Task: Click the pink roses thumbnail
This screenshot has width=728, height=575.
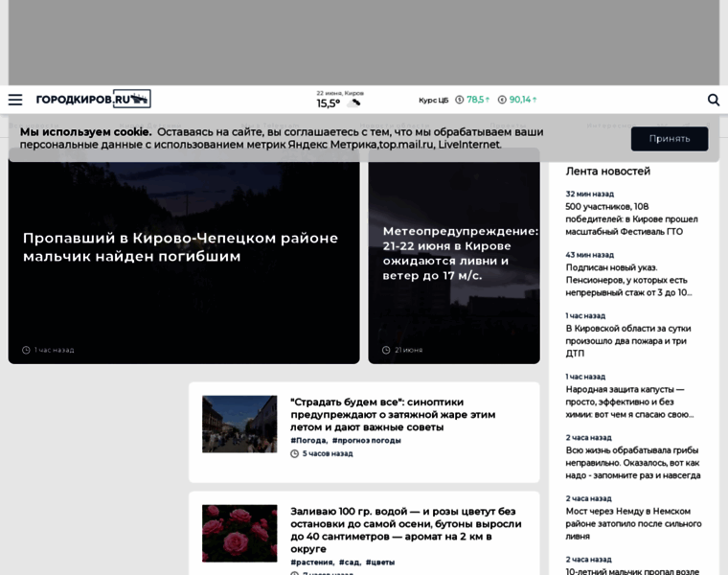Action: 239,533
